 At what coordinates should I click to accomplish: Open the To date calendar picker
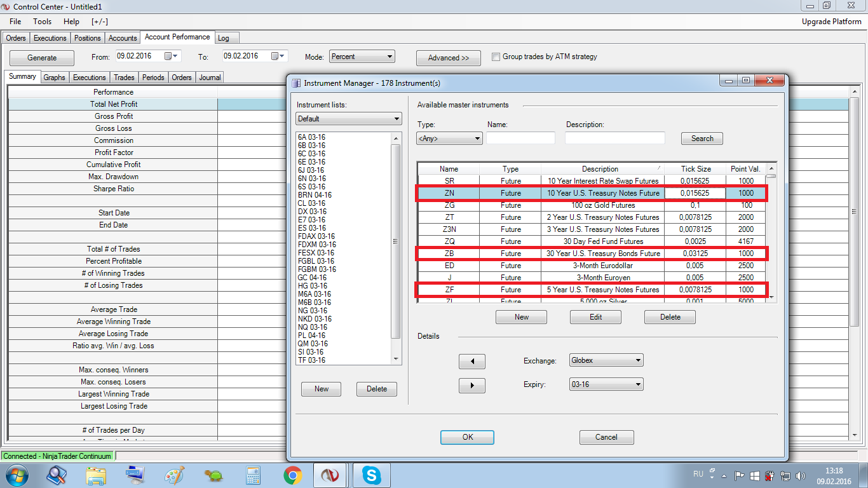(x=278, y=56)
